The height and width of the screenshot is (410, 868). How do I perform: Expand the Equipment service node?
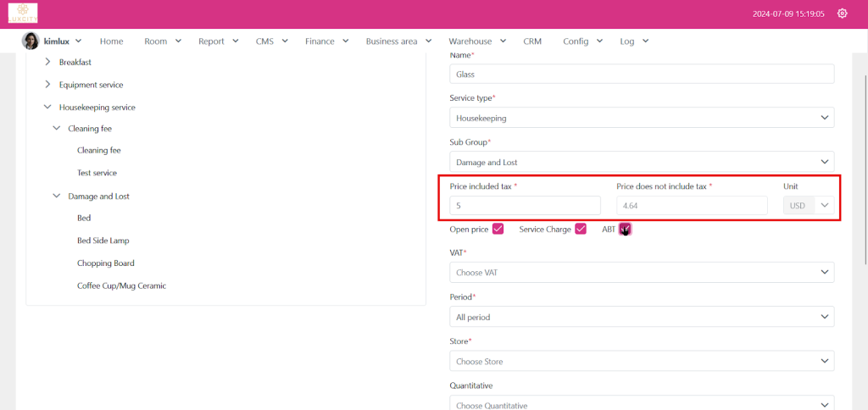[x=47, y=85]
